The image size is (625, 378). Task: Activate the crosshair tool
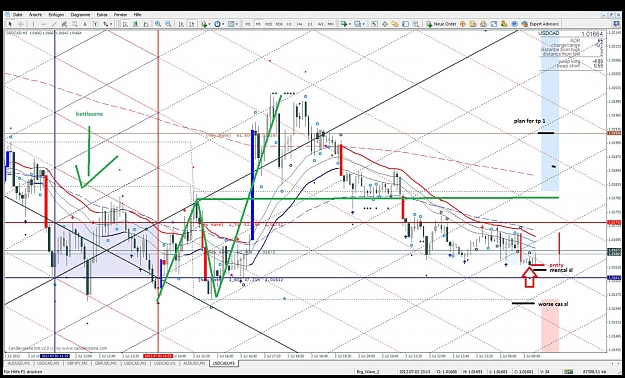pyautogui.click(x=21, y=24)
